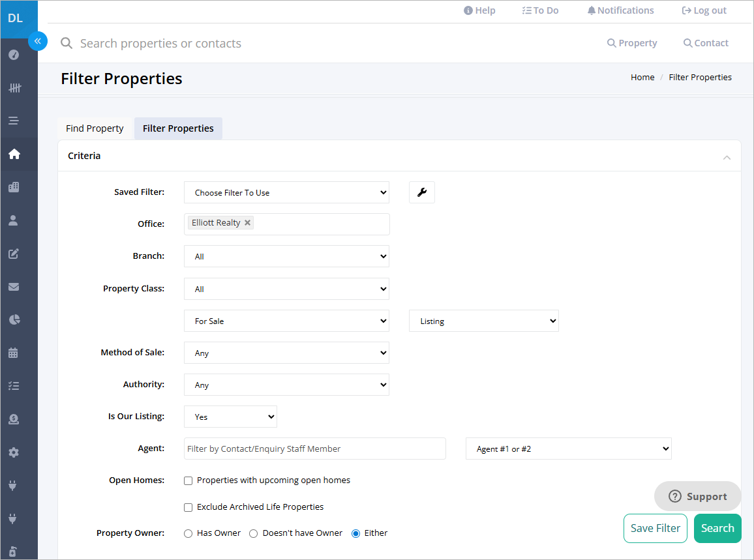Open the tally marks icon in sidebar
754x560 pixels.
pos(14,88)
